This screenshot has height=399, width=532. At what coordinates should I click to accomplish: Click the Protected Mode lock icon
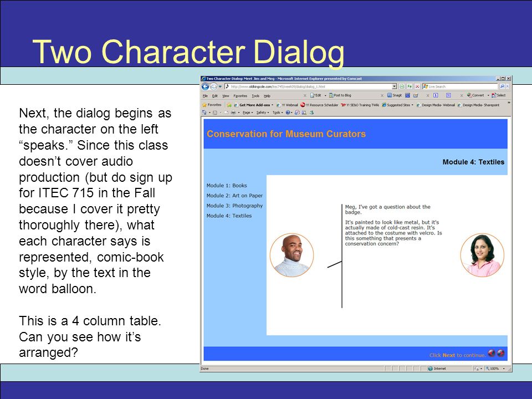click(477, 369)
